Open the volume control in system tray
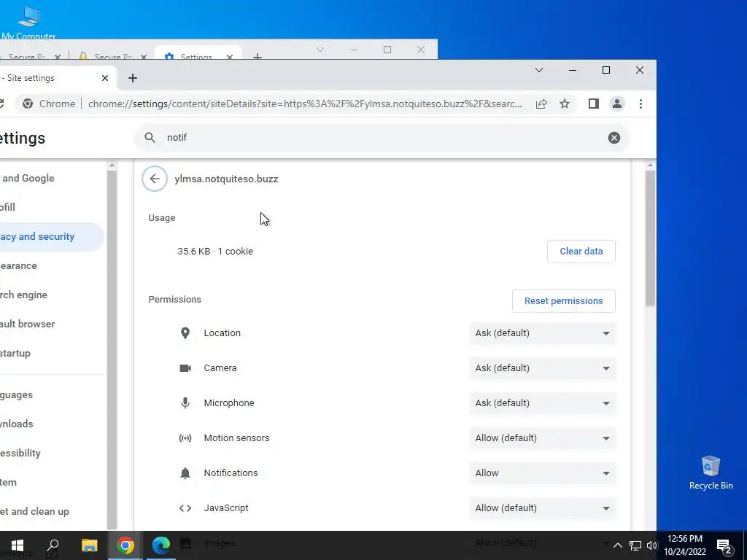 coord(651,545)
